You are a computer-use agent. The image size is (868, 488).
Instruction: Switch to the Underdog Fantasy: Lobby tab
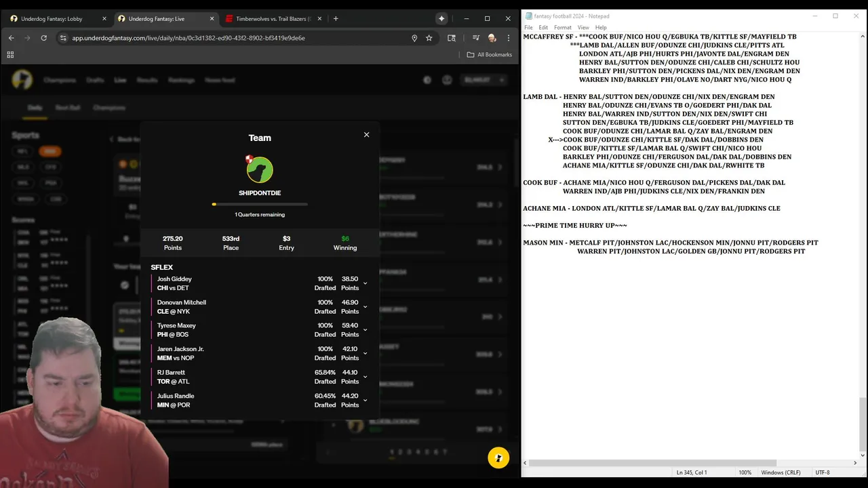[x=58, y=19]
